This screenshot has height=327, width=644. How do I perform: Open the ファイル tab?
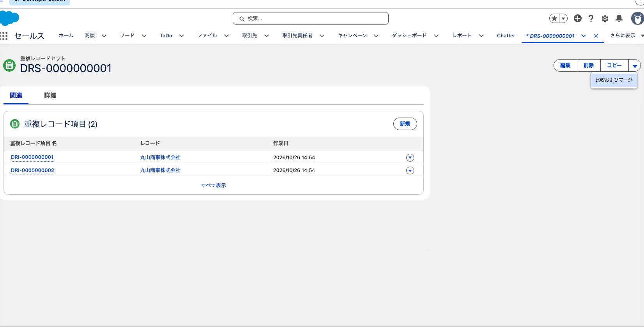207,35
